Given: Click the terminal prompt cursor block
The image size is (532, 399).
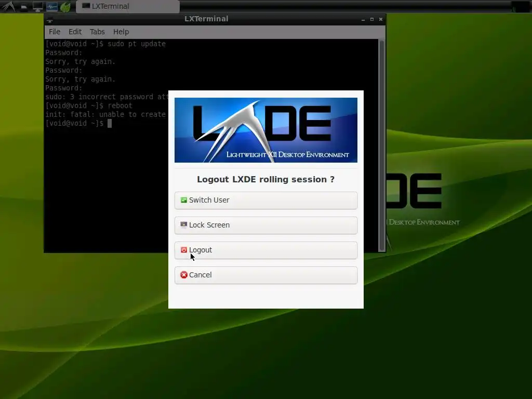Looking at the screenshot, I should point(110,124).
